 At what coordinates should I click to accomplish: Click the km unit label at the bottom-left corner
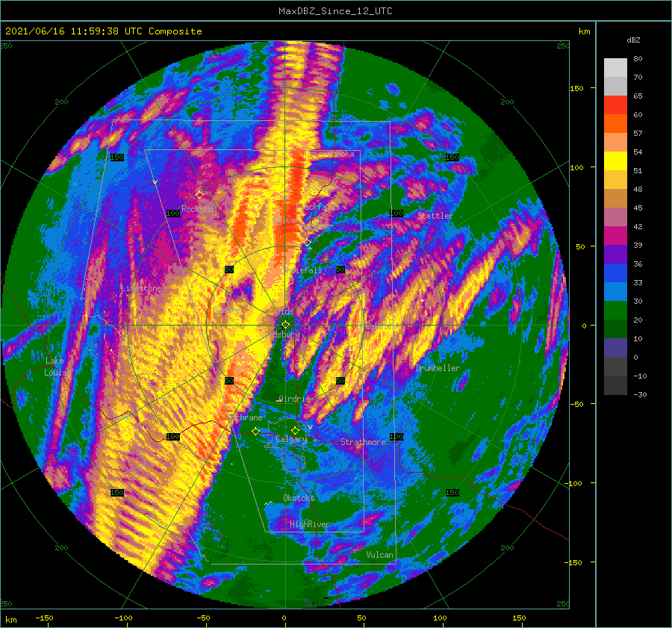coord(10,620)
